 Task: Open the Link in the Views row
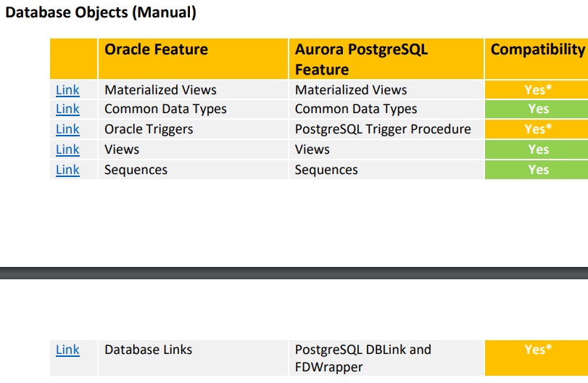click(67, 149)
